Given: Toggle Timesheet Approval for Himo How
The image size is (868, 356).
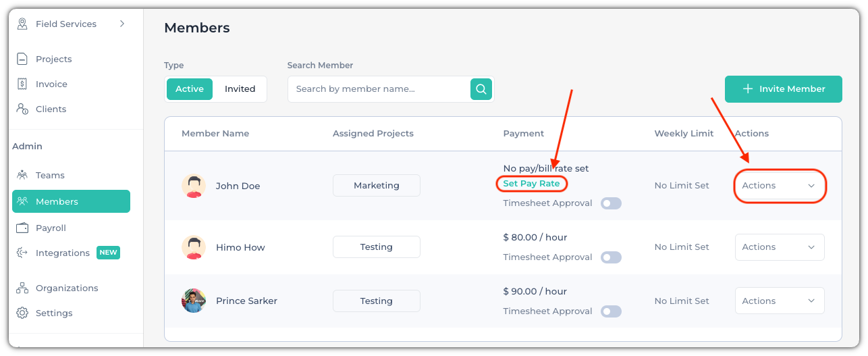Looking at the screenshot, I should pyautogui.click(x=611, y=257).
